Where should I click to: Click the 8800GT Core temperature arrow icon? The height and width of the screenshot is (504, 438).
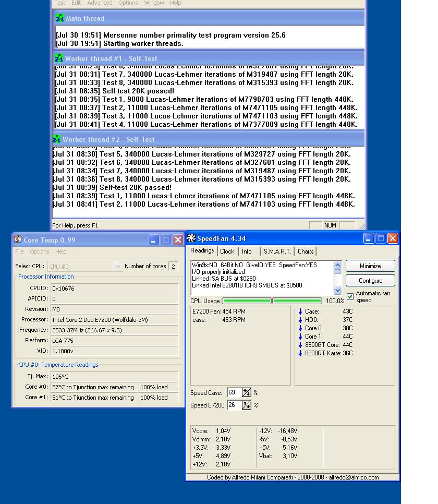pyautogui.click(x=300, y=345)
